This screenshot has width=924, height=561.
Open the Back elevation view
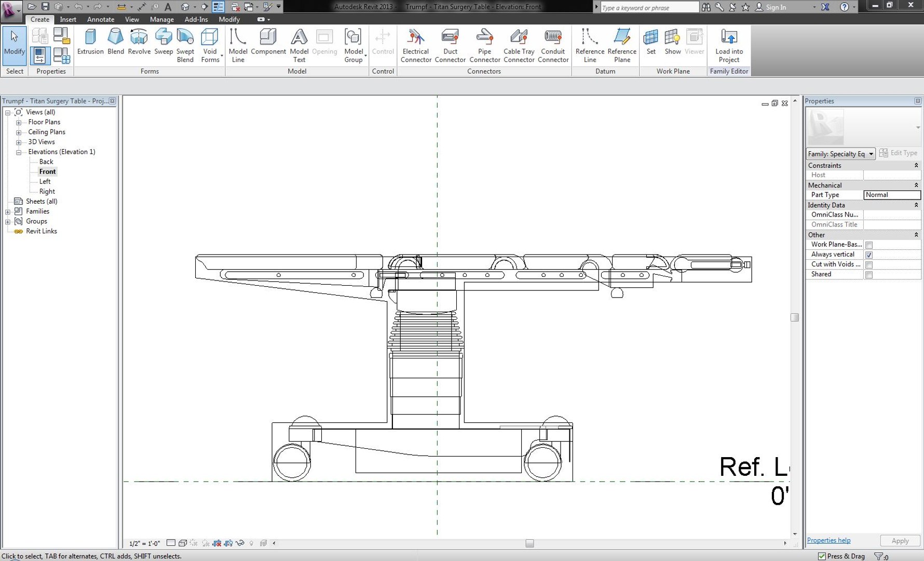click(46, 162)
